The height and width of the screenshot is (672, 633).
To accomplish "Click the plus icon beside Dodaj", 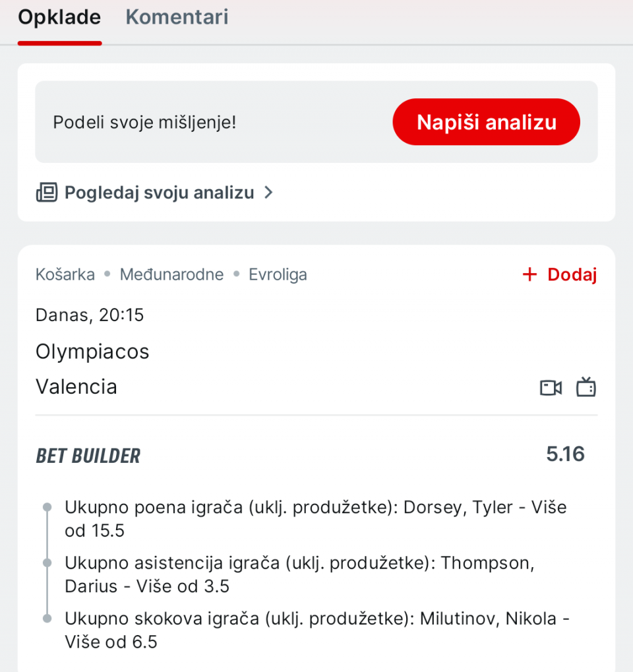I will pos(529,275).
